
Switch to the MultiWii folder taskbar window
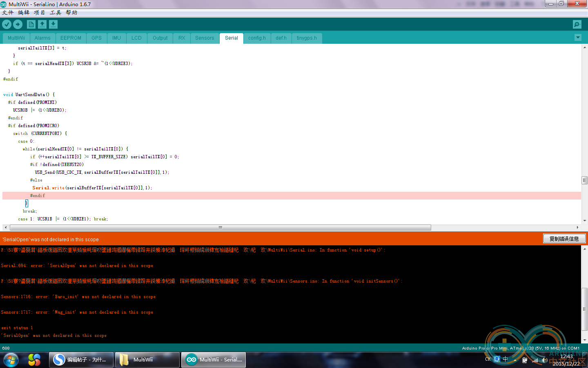(x=147, y=360)
